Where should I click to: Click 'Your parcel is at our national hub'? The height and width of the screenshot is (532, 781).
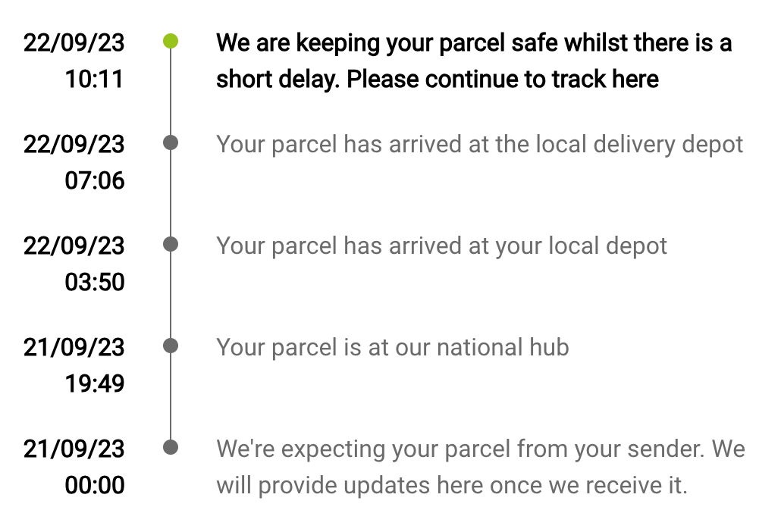point(392,347)
